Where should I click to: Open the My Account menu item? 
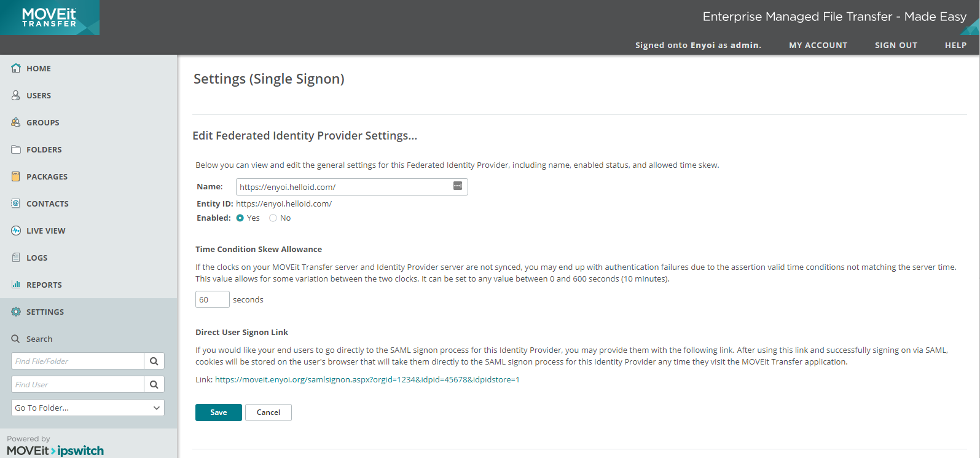click(818, 45)
